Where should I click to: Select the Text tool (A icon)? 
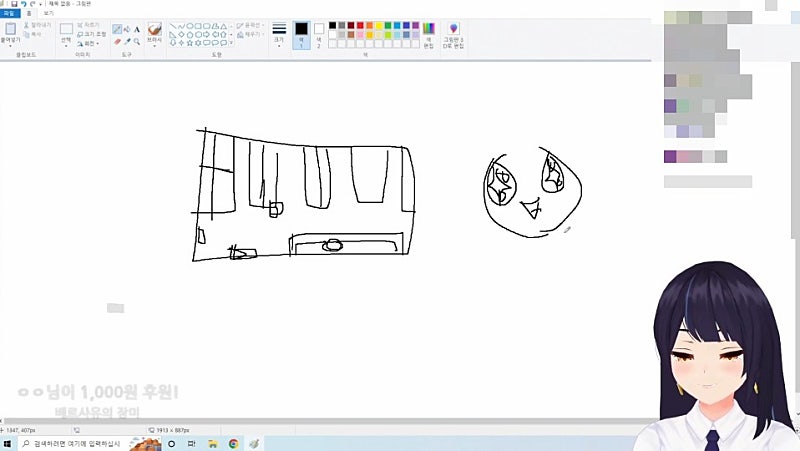pos(137,30)
